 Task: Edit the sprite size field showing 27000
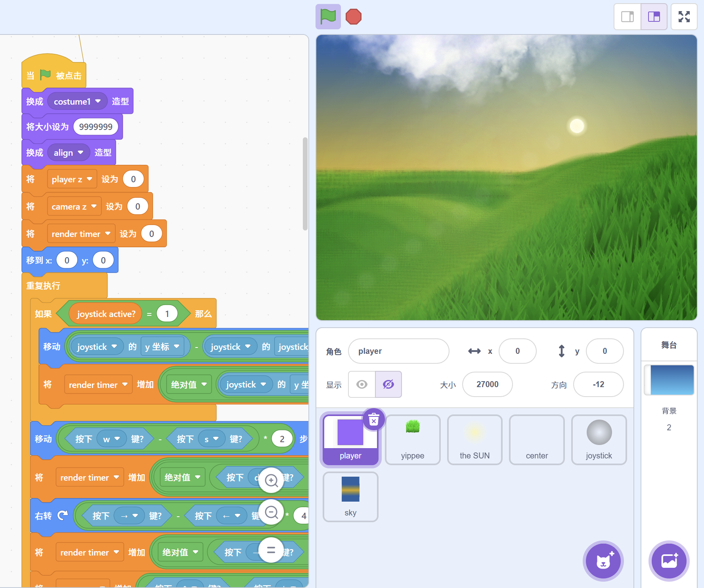tap(488, 384)
